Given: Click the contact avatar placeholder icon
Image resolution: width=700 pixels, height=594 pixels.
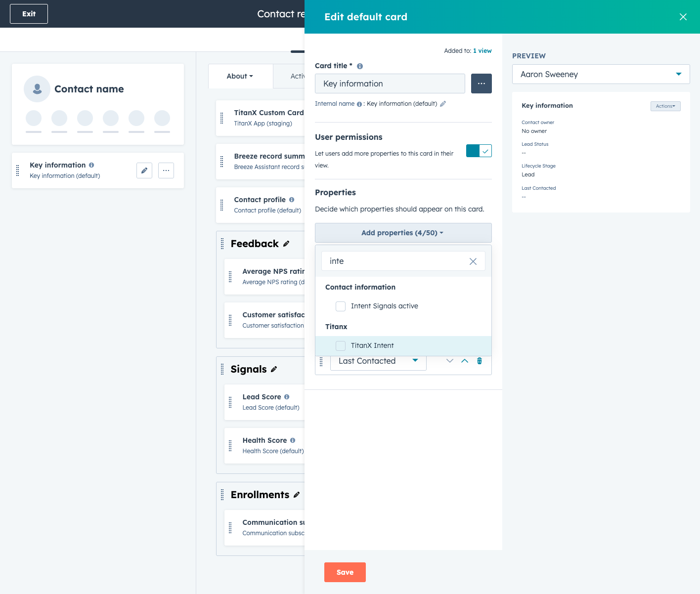Looking at the screenshot, I should 37,89.
